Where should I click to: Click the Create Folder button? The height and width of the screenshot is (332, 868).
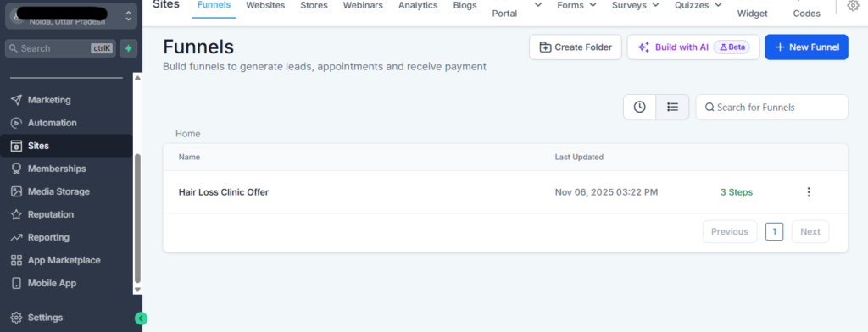point(576,47)
